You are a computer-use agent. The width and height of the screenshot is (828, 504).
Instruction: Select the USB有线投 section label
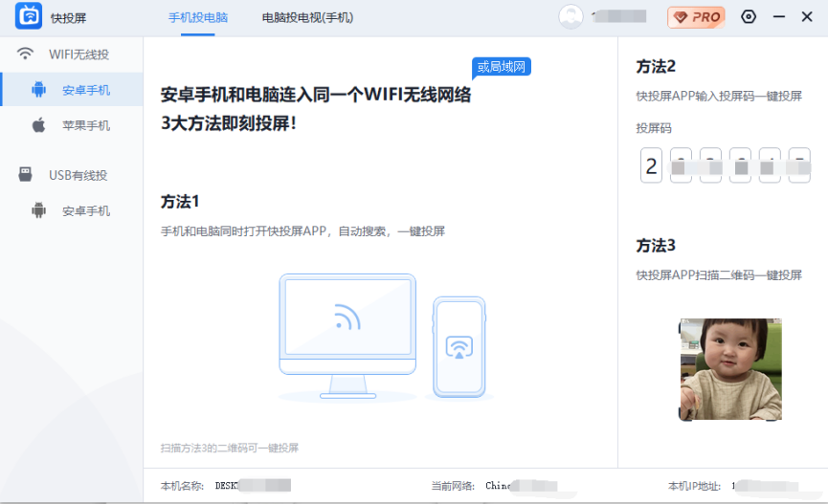click(x=78, y=175)
